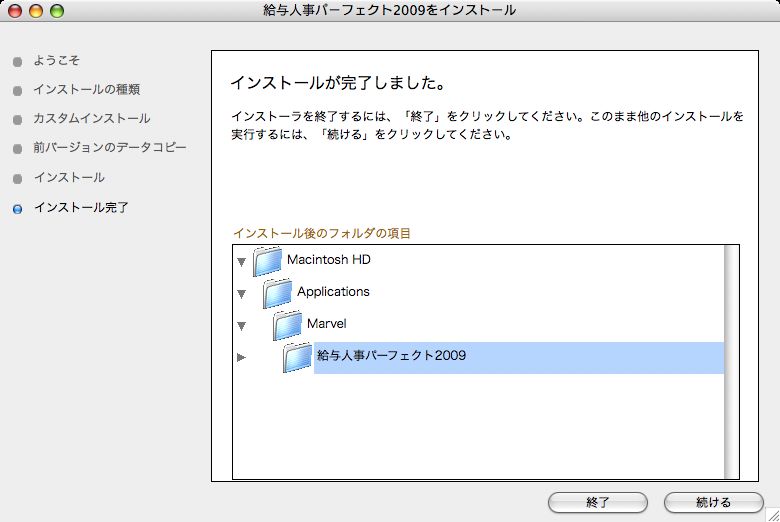Select the Macintosh HD row label
The height and width of the screenshot is (522, 780).
pos(329,260)
